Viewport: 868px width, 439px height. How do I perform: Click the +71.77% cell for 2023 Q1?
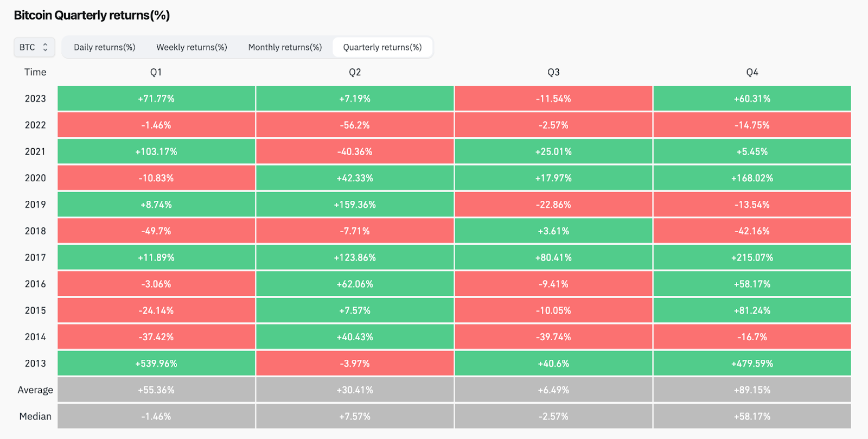(x=156, y=99)
